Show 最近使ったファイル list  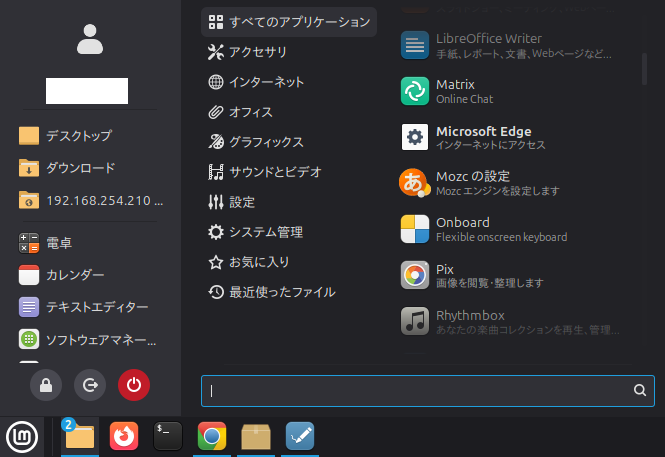(x=281, y=292)
